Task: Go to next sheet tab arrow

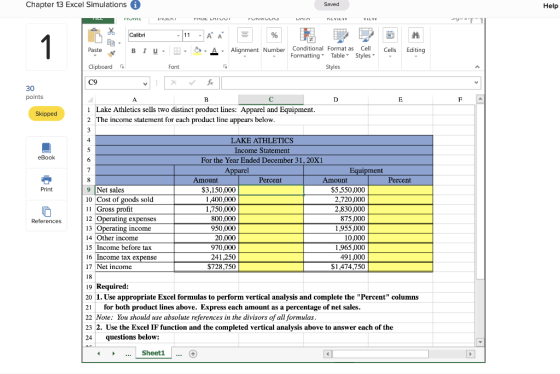Action: tap(113, 354)
